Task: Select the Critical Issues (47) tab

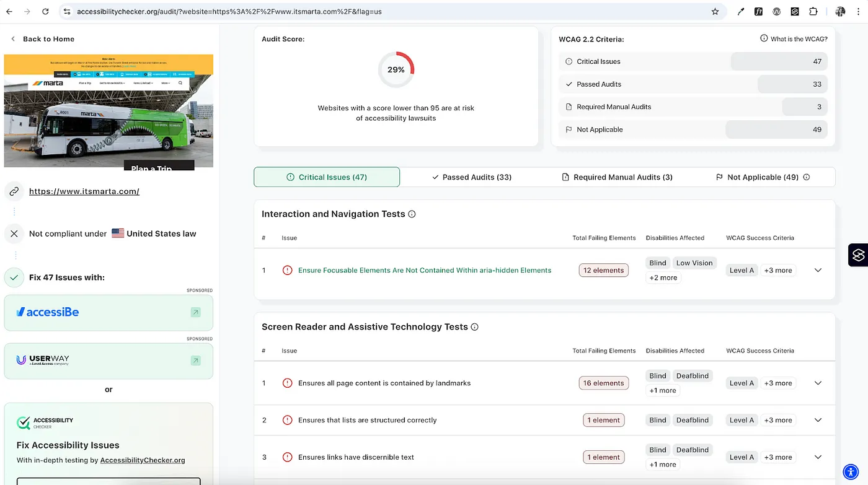Action: pos(327,177)
